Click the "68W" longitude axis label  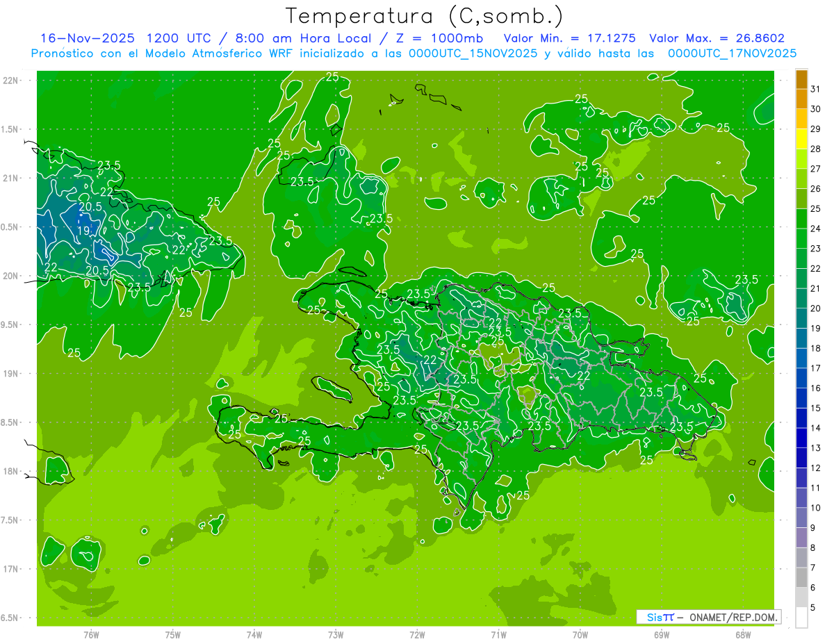743,635
